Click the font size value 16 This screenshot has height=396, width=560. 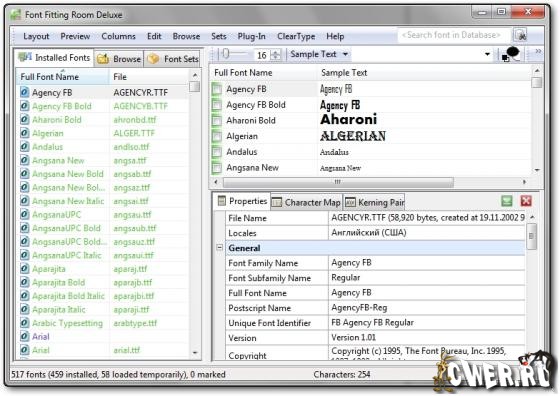point(262,55)
